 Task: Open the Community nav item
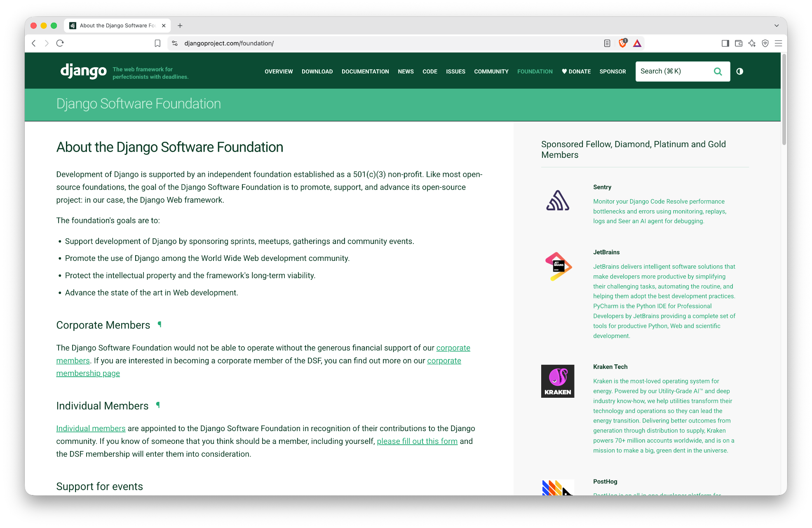491,71
